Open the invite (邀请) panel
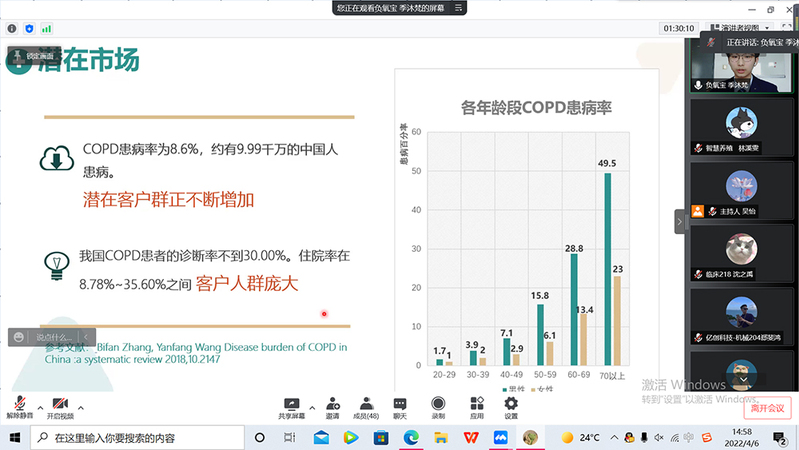This screenshot has height=450, width=799. pyautogui.click(x=333, y=408)
